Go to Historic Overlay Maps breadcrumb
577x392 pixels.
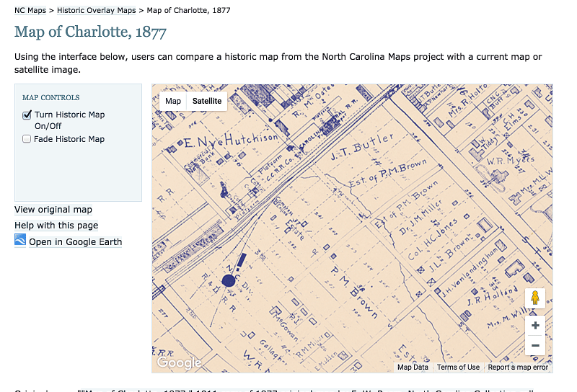click(97, 10)
